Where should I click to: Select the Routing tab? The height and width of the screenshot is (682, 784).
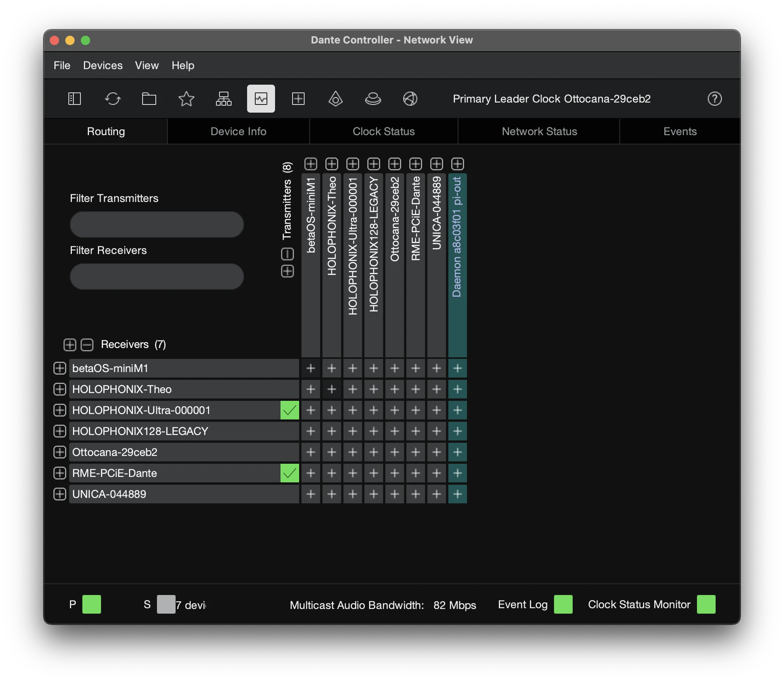coord(106,131)
